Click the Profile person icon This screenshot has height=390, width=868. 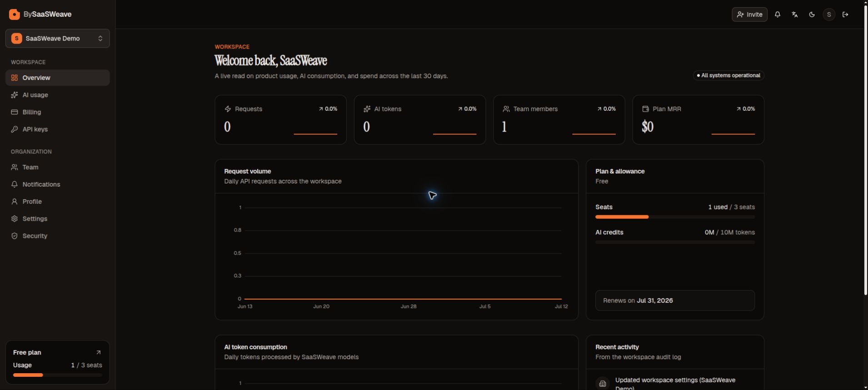tap(15, 202)
